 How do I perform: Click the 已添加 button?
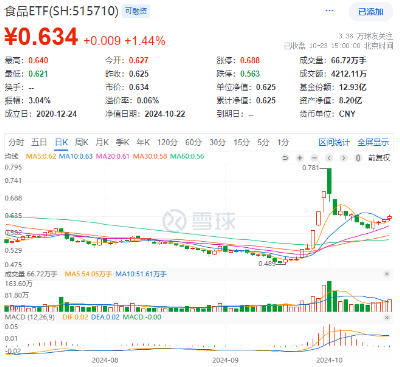[x=371, y=12]
